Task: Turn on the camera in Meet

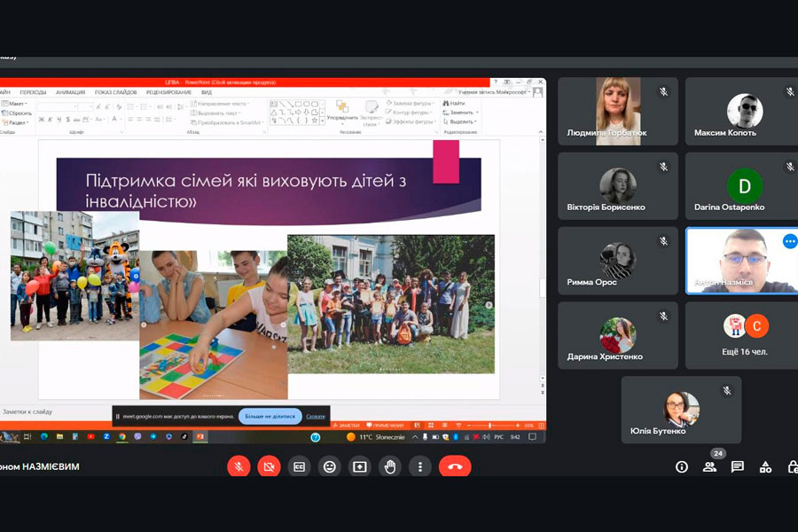Action: click(269, 466)
